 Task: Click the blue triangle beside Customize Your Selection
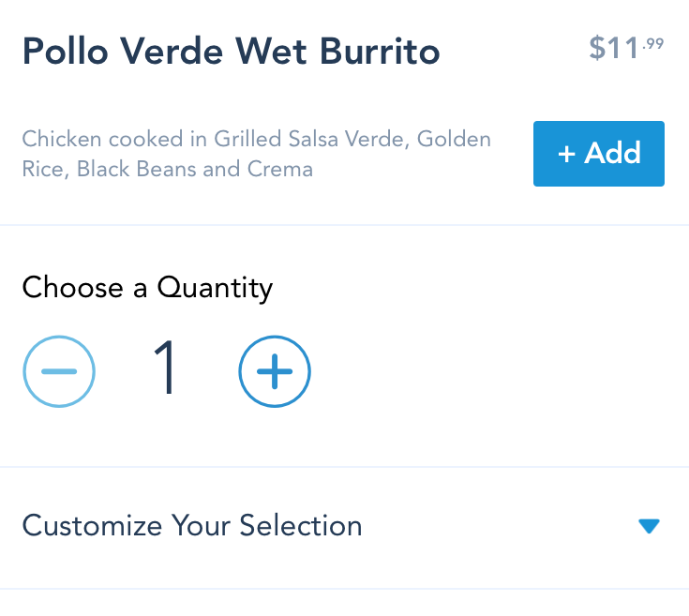click(649, 526)
